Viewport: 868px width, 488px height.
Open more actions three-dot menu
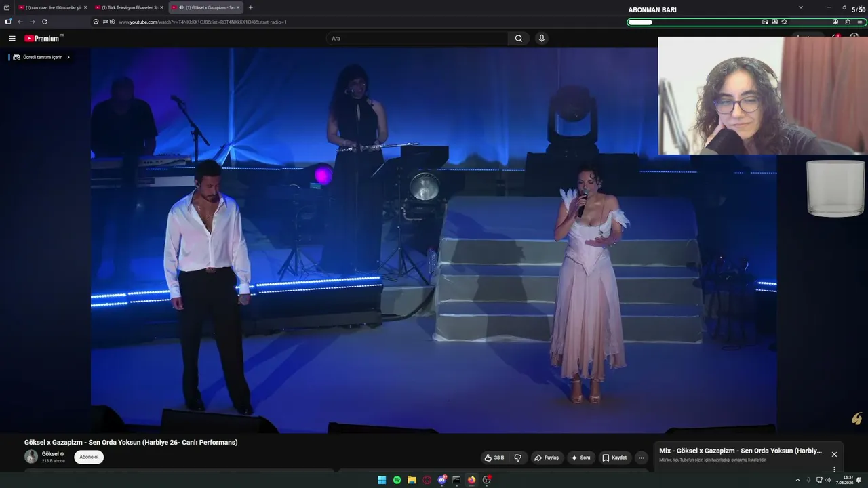(641, 457)
